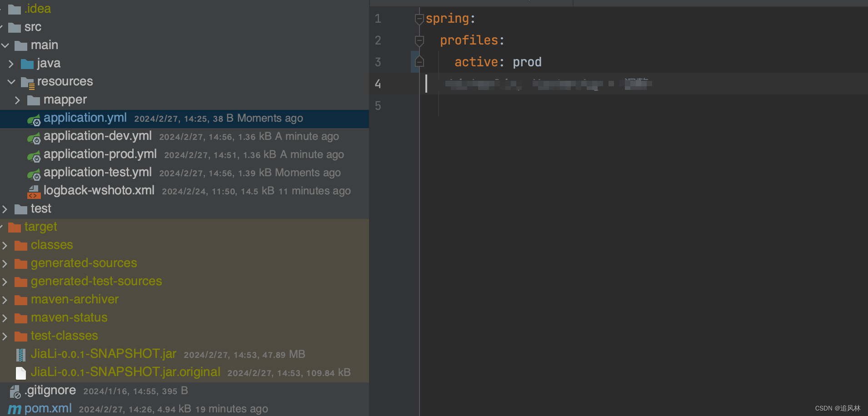Screen dimensions: 868x416
Task: Fold the profiles block using line 2 arrow
Action: coord(419,40)
